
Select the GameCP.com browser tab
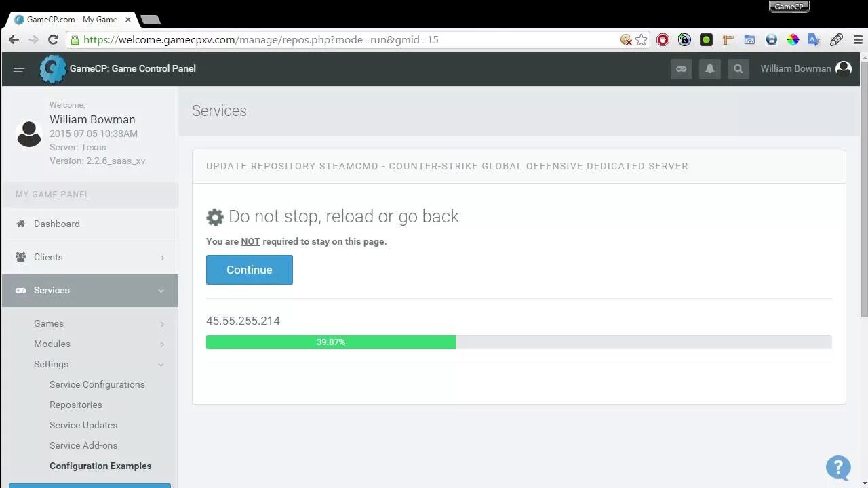coord(73,20)
